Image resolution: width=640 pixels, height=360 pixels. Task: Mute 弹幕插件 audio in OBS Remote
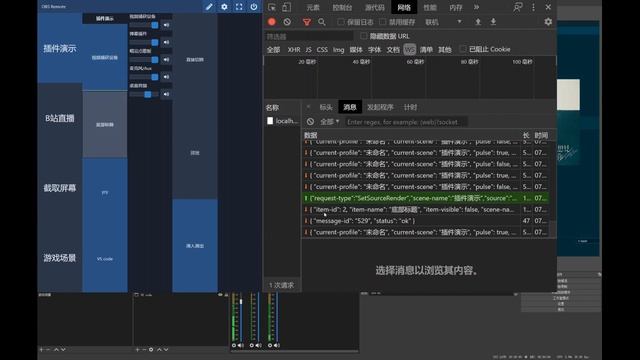point(166,42)
